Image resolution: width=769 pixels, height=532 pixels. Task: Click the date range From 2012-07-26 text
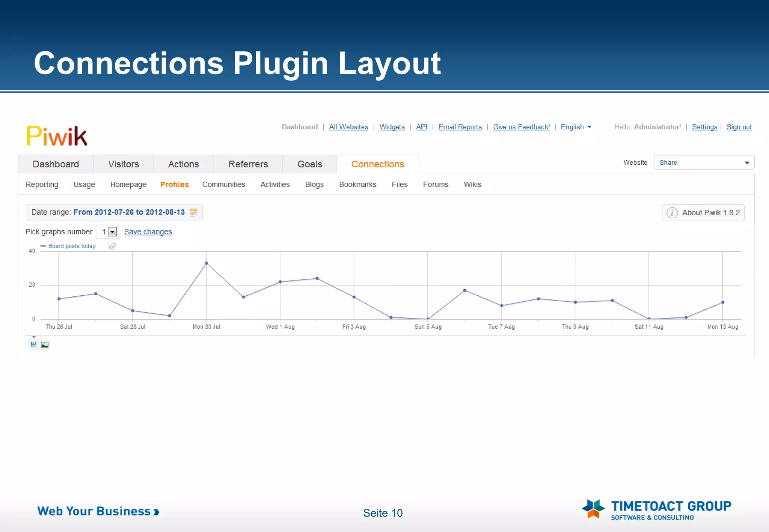[129, 212]
